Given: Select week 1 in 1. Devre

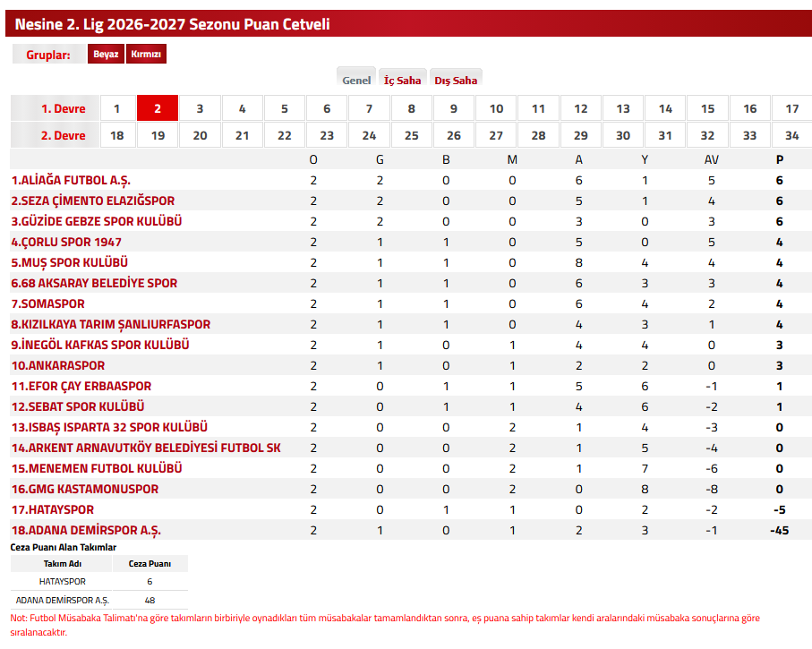Looking at the screenshot, I should (x=118, y=108).
